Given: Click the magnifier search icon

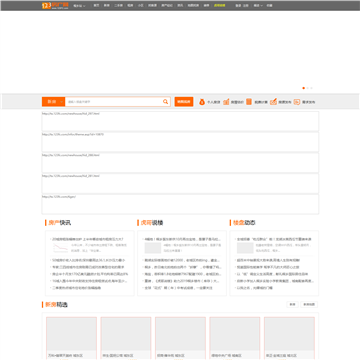Looking at the screenshot, I should tap(165, 102).
